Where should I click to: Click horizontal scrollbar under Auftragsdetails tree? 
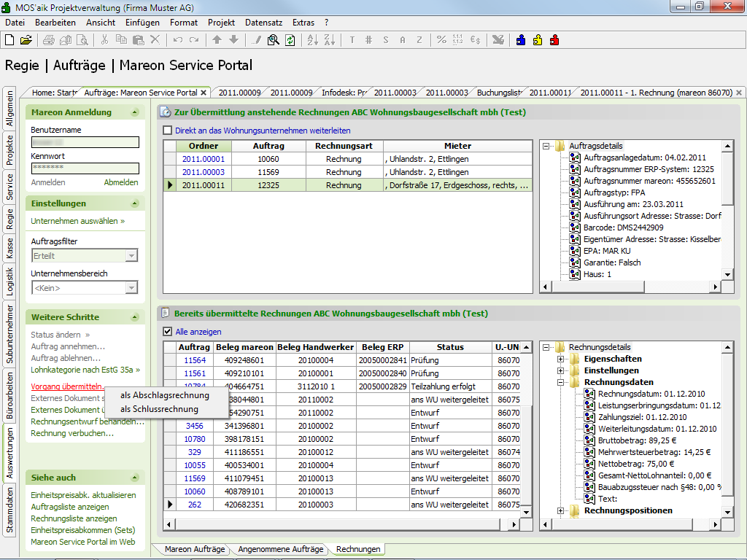click(631, 287)
